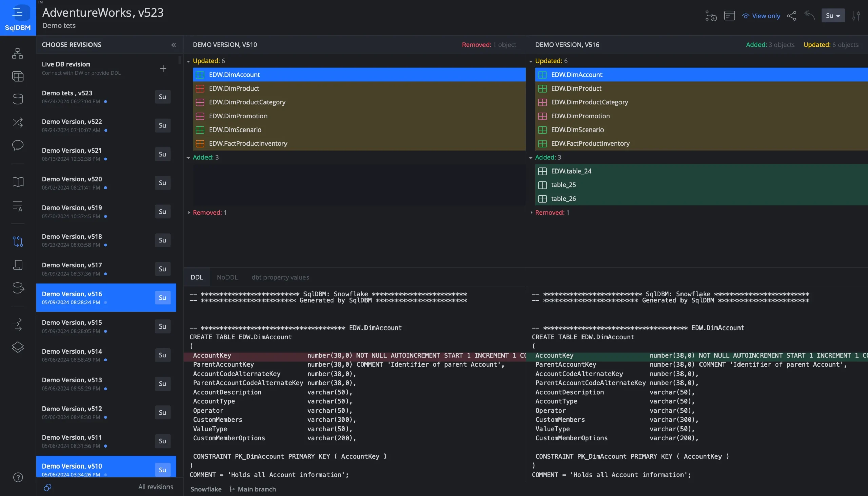868x496 pixels.
Task: Select revision Demo Version, v516
Action: (x=106, y=298)
